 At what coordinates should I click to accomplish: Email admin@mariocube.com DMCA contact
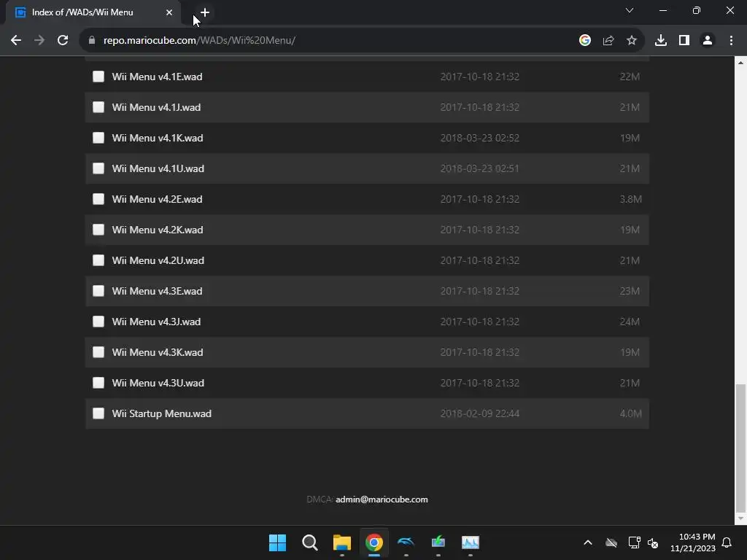(x=382, y=499)
